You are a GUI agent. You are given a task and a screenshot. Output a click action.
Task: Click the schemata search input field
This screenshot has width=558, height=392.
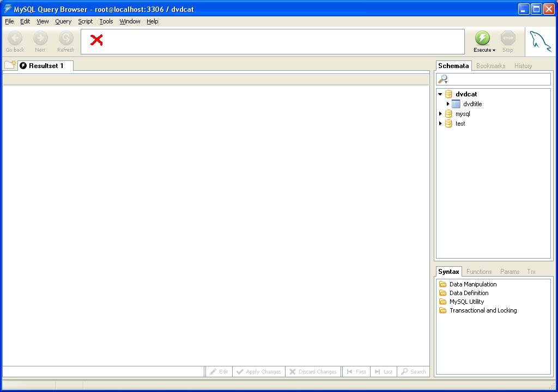point(493,79)
